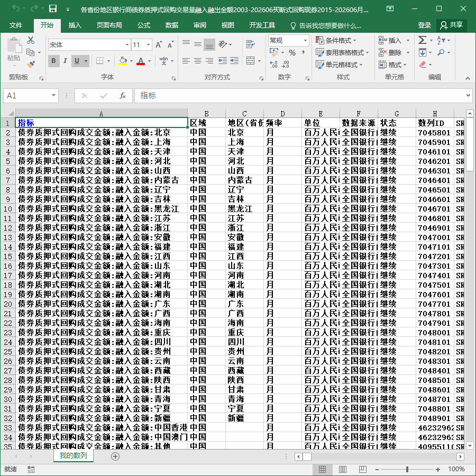
Task: Click the AutoSum sigma icon
Action: pyautogui.click(x=422, y=40)
